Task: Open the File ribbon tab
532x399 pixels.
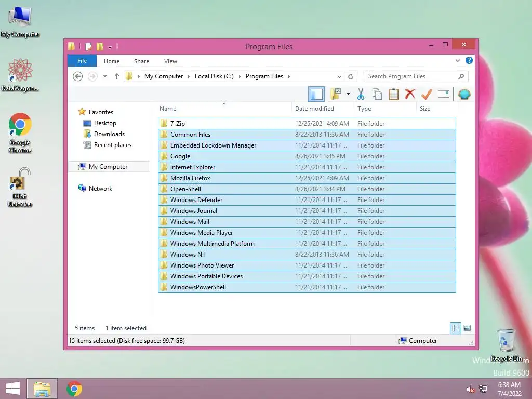Action: click(82, 61)
